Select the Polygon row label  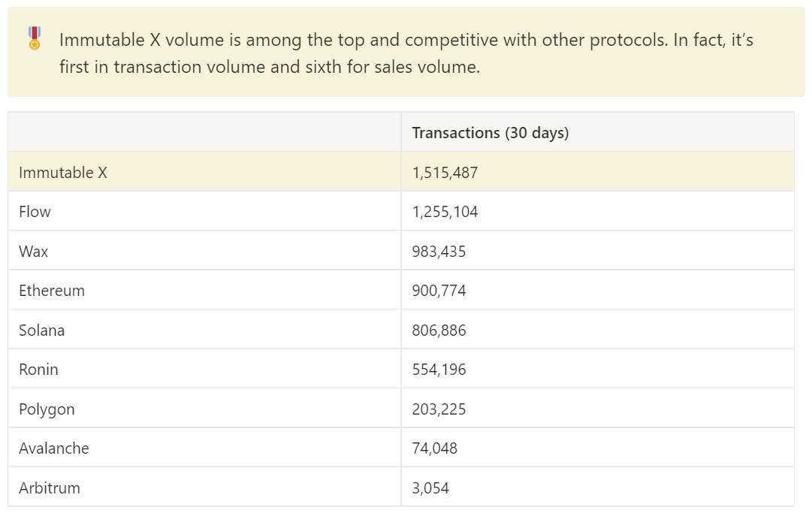click(47, 409)
